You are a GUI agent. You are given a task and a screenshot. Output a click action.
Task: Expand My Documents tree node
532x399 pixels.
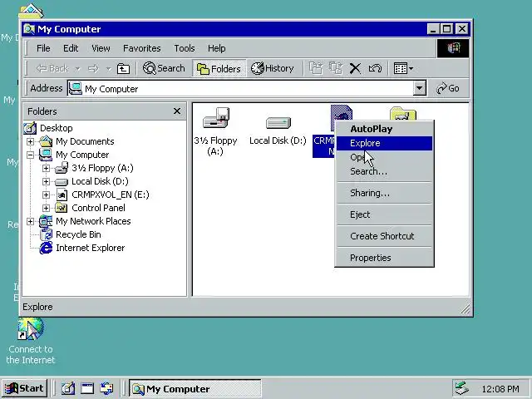click(x=30, y=141)
